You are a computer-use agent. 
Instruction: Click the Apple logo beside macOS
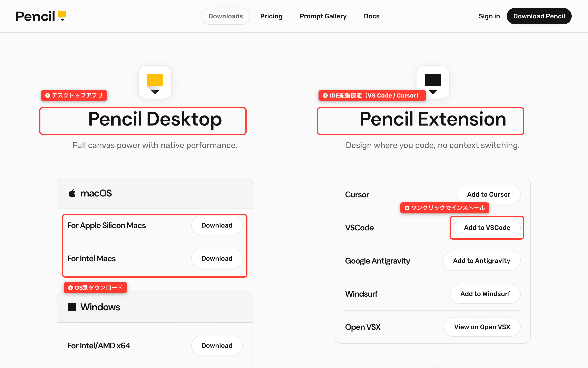tap(72, 193)
